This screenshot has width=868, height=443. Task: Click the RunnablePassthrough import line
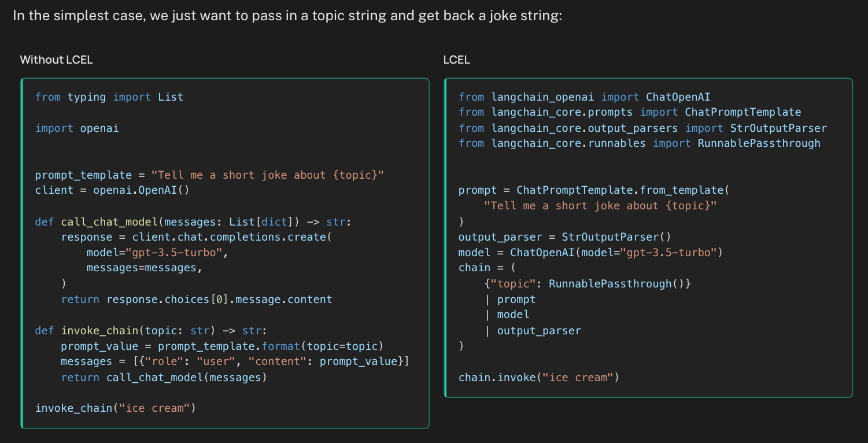click(639, 143)
